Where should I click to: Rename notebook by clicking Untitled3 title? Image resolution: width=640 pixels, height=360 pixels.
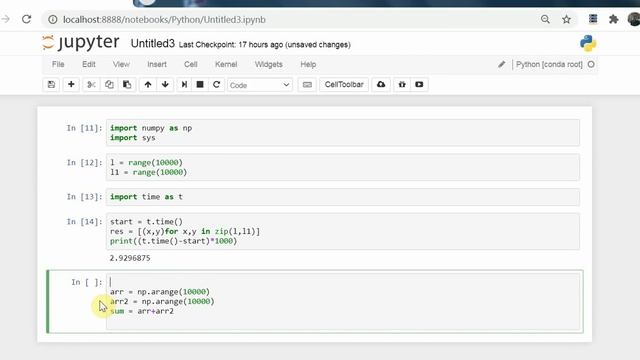click(153, 44)
